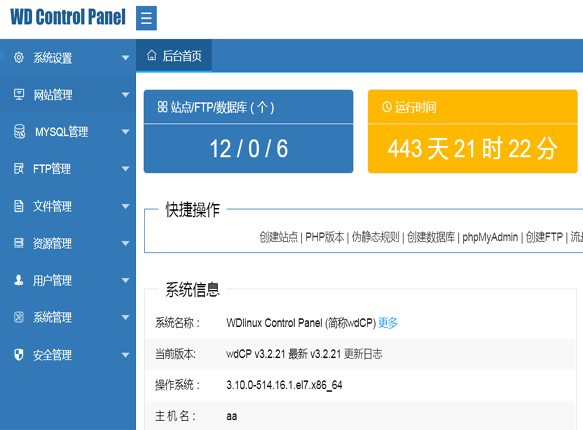Screen dimensions: 583x430
Task: Expand the 用户管理 menu arrow
Action: point(126,281)
